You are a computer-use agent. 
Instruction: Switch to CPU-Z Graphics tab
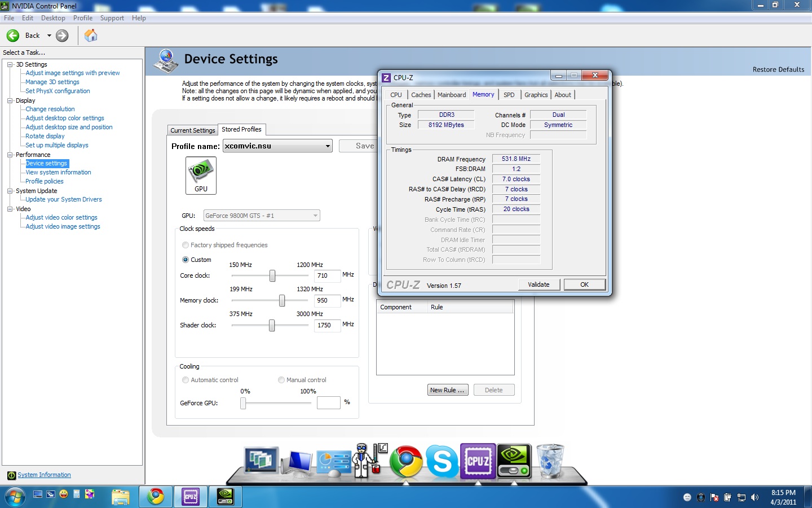coord(536,95)
